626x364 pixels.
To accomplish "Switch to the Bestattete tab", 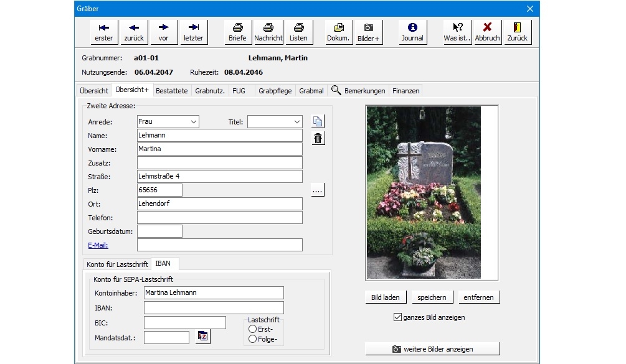I will click(171, 91).
